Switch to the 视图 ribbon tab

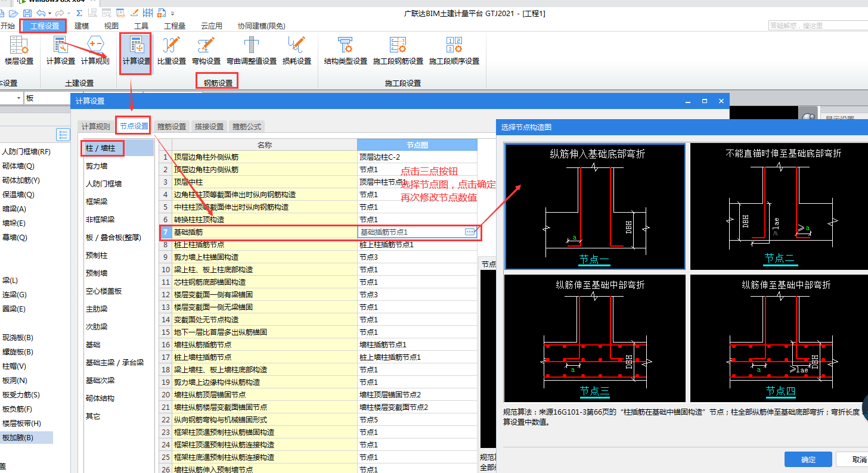[x=111, y=26]
